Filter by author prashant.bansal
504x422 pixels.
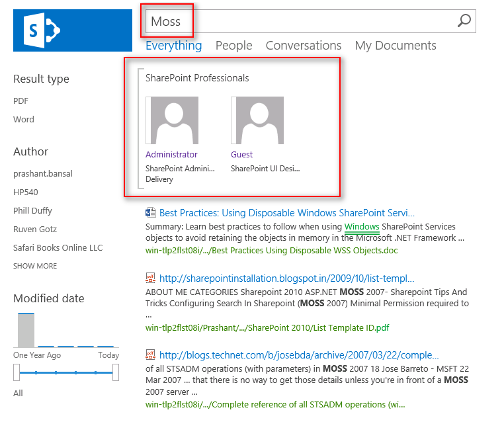tap(43, 173)
